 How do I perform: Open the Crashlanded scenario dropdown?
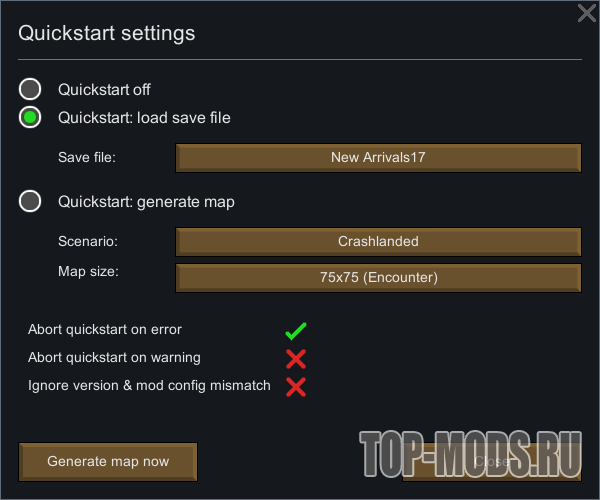tap(378, 242)
